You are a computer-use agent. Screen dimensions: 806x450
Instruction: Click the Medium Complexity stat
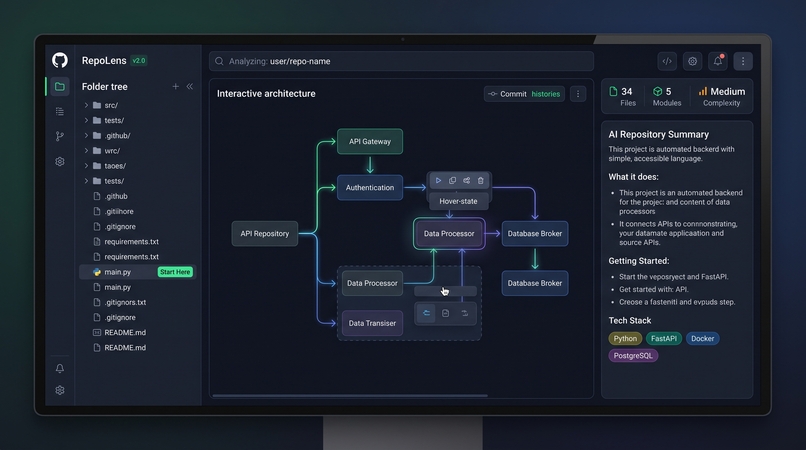pos(721,96)
